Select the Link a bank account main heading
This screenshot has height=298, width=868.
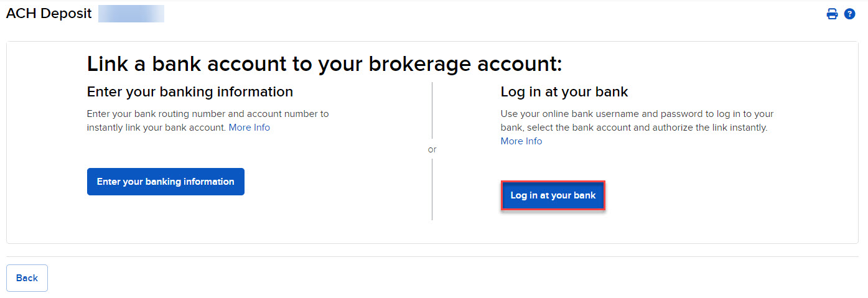324,63
